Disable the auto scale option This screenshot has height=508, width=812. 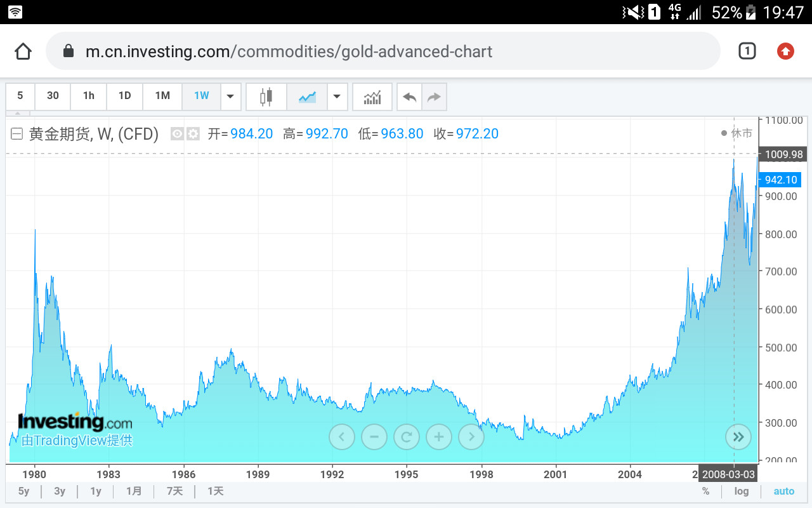[x=783, y=491]
